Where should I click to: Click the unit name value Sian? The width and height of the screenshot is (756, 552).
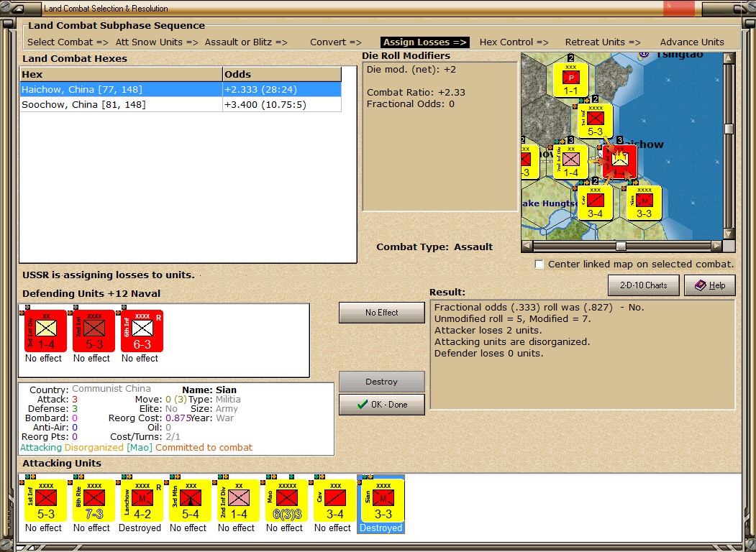pos(226,390)
